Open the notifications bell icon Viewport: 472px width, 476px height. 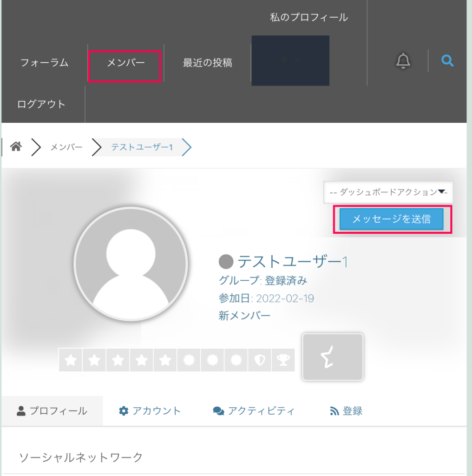pyautogui.click(x=403, y=61)
